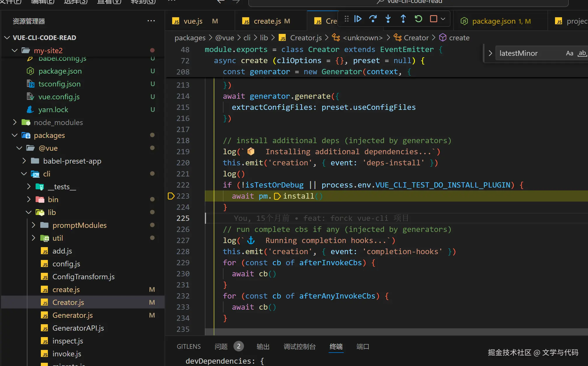Switch to the create.js tab

267,21
